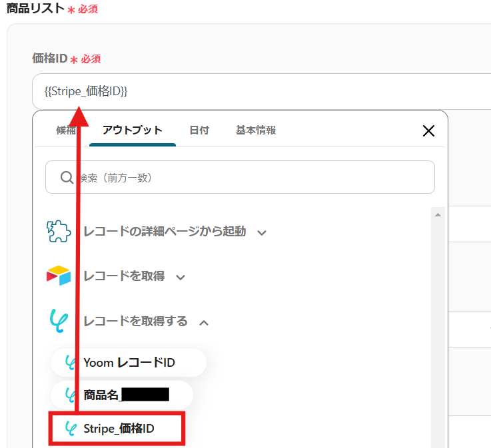Click the 検索（前方一致）search box
Viewport: 491px width, 448px height.
[x=240, y=177]
